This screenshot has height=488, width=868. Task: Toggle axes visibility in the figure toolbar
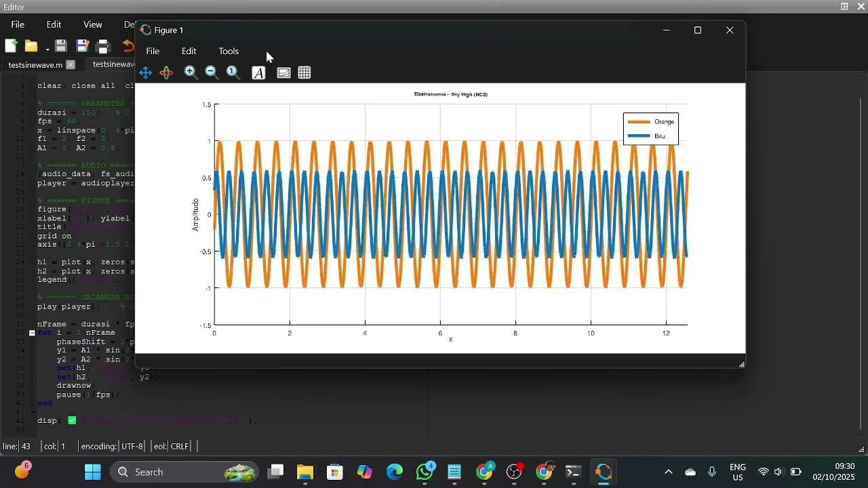coord(284,73)
